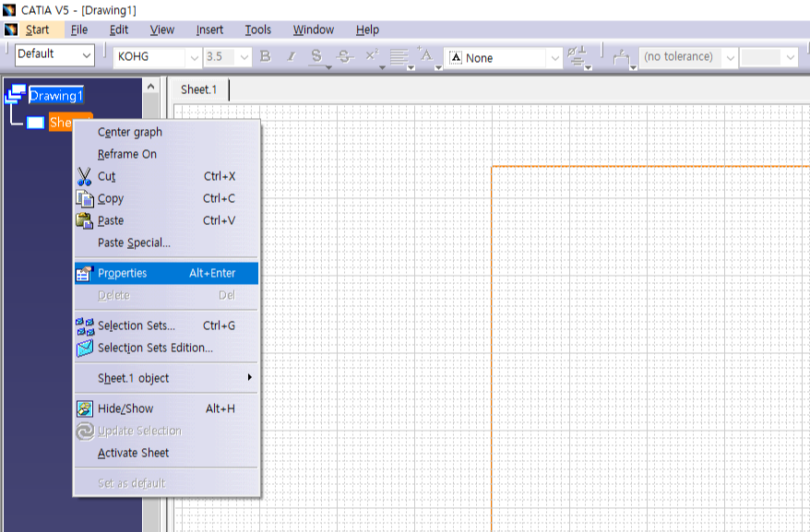
Task: Click the Copy icon in context menu
Action: point(85,199)
